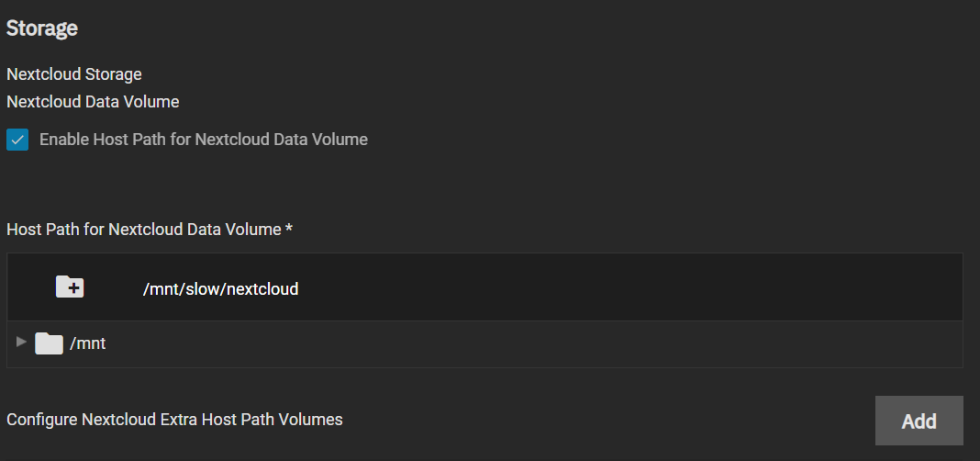Select the /mnt tree item label
The width and height of the screenshot is (980, 461).
pyautogui.click(x=88, y=344)
